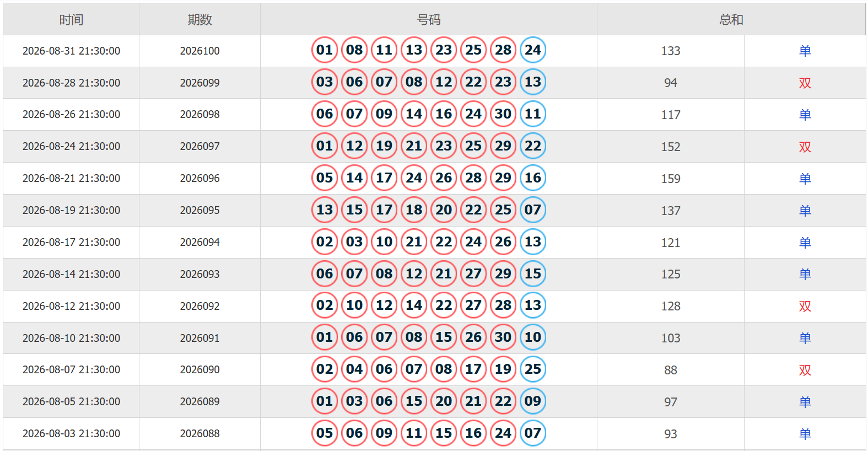Click blue ball 09 in issue 2026089
The height and width of the screenshot is (451, 868).
533,401
